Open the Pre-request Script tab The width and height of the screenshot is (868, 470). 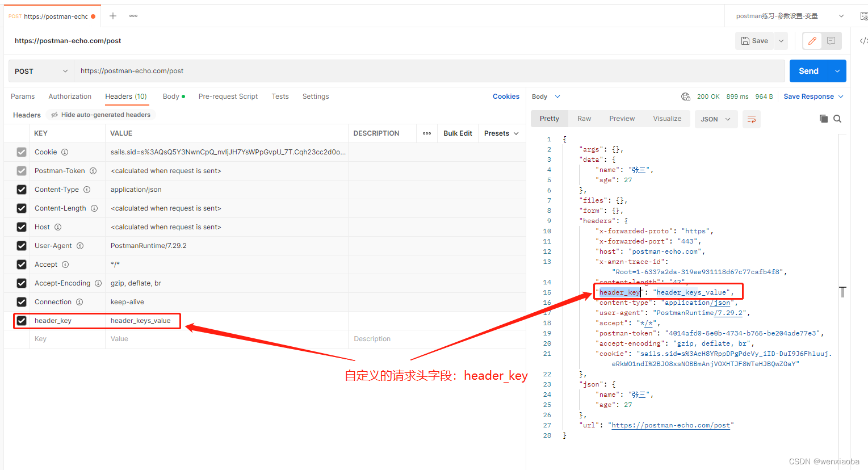point(228,96)
